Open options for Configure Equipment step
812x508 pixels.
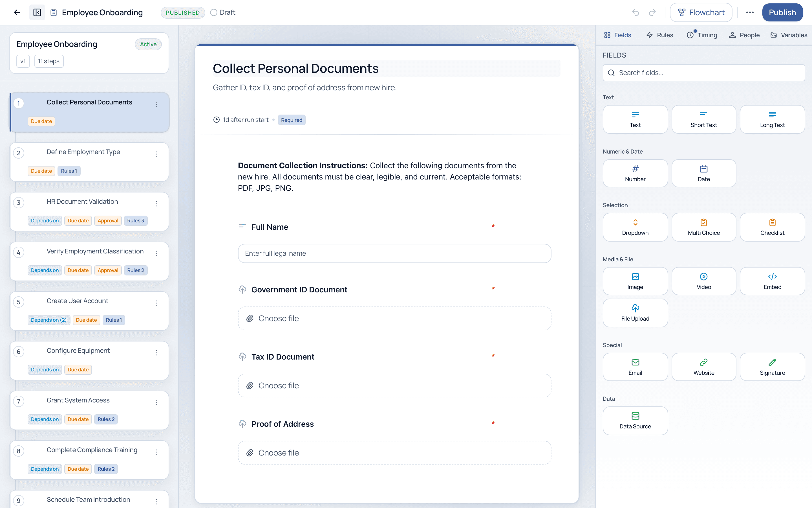[156, 353]
